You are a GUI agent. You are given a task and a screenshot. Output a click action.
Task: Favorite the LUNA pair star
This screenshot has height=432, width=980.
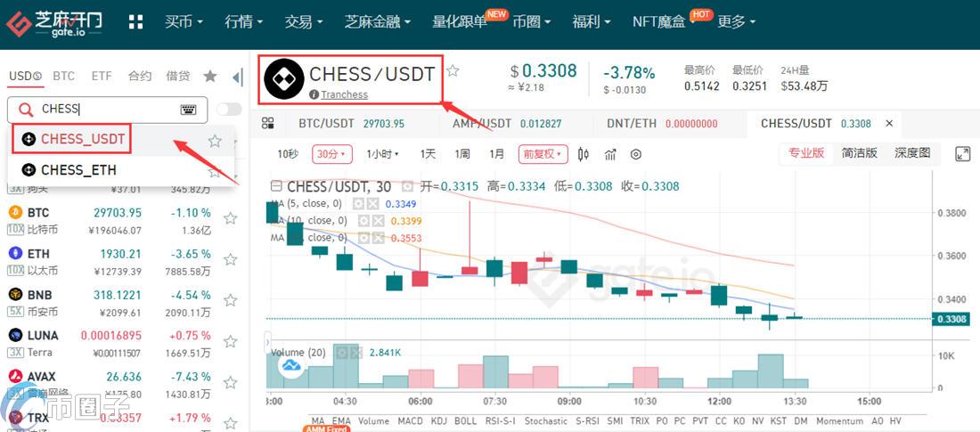[x=230, y=341]
